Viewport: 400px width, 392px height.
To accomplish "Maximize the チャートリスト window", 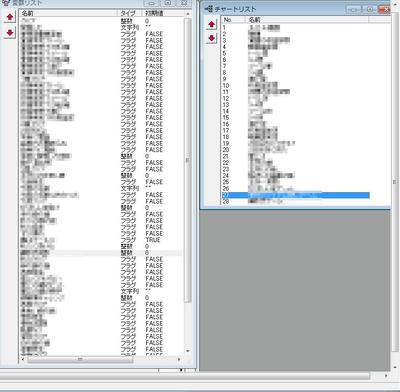I will click(370, 9).
